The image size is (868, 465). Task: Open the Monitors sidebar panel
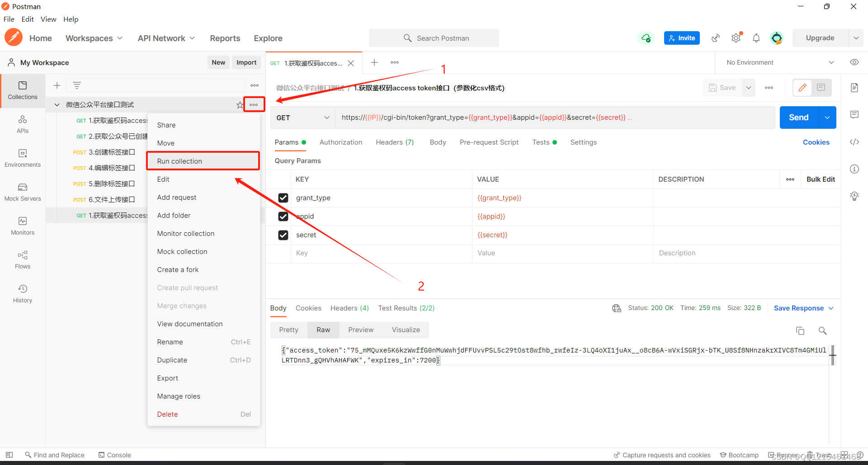point(23,226)
